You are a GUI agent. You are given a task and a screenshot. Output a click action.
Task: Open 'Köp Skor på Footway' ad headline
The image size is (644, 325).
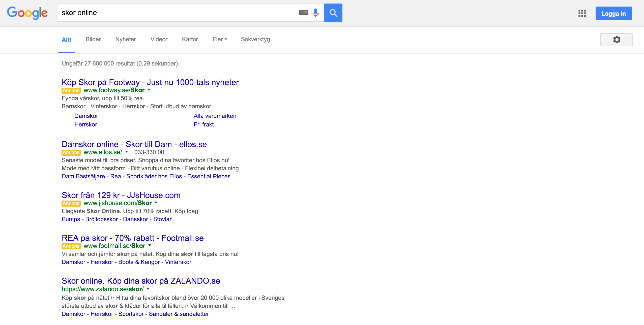coord(150,82)
